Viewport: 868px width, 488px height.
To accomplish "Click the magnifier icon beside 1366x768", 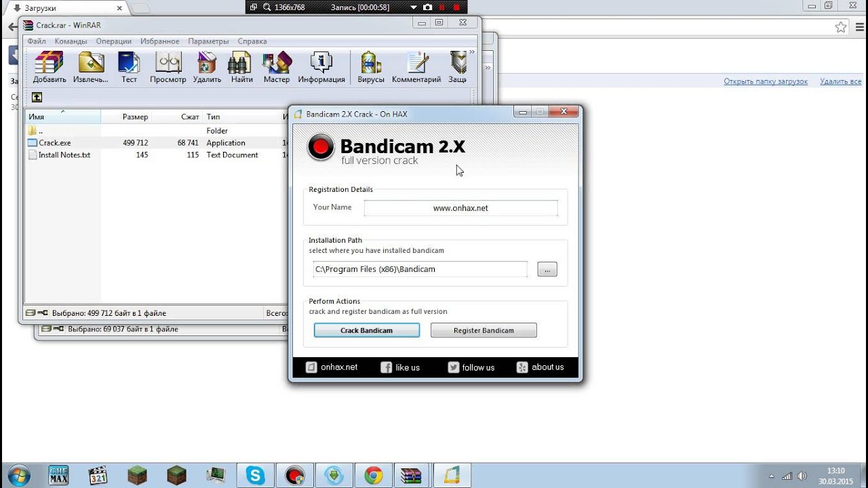I will tap(267, 7).
